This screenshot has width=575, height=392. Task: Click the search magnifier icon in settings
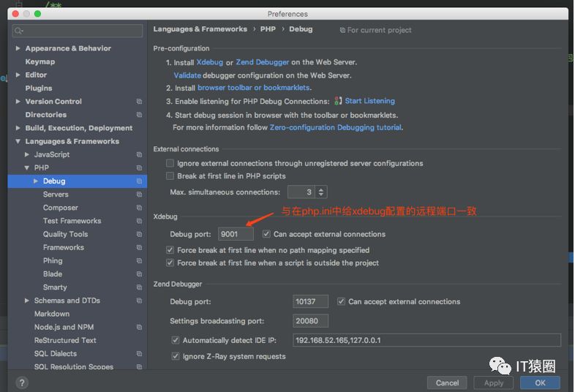point(18,31)
